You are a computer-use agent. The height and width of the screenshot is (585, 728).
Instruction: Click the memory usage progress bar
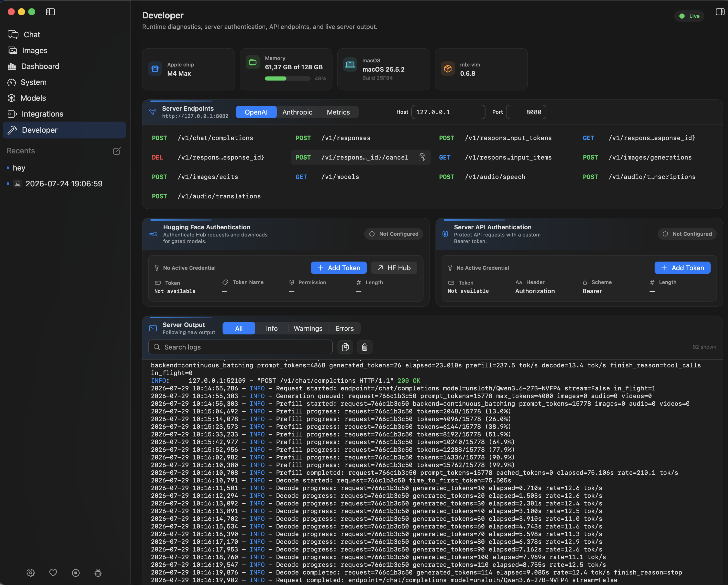coord(287,78)
